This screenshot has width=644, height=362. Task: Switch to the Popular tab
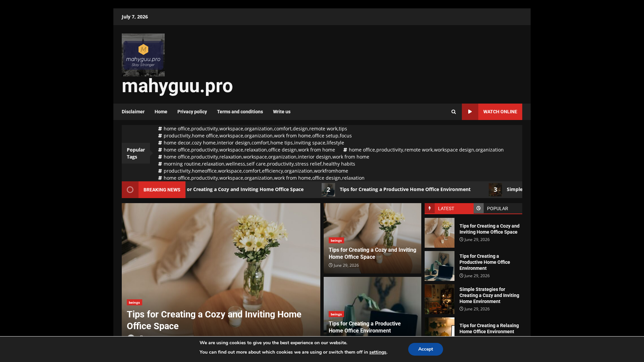click(498, 208)
